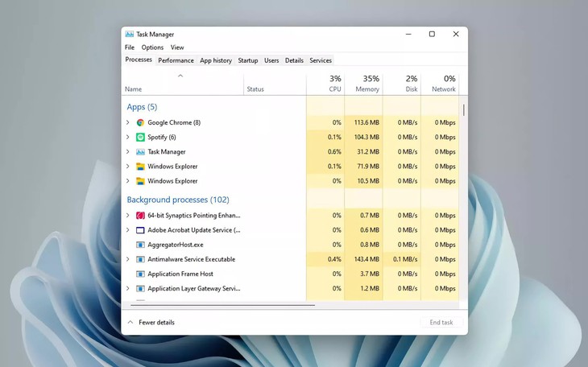Viewport: 588px width, 367px height.
Task: Select the Processes tab
Action: [139, 60]
